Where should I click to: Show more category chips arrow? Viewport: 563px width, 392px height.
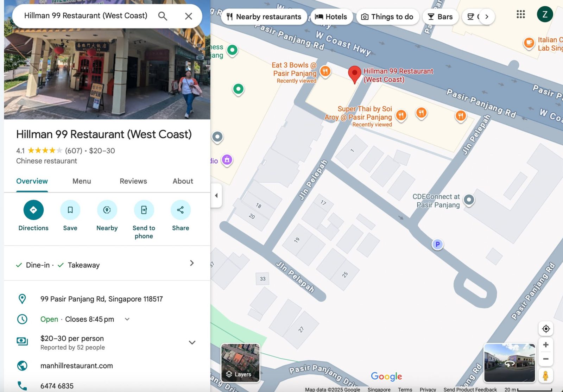[x=487, y=17]
